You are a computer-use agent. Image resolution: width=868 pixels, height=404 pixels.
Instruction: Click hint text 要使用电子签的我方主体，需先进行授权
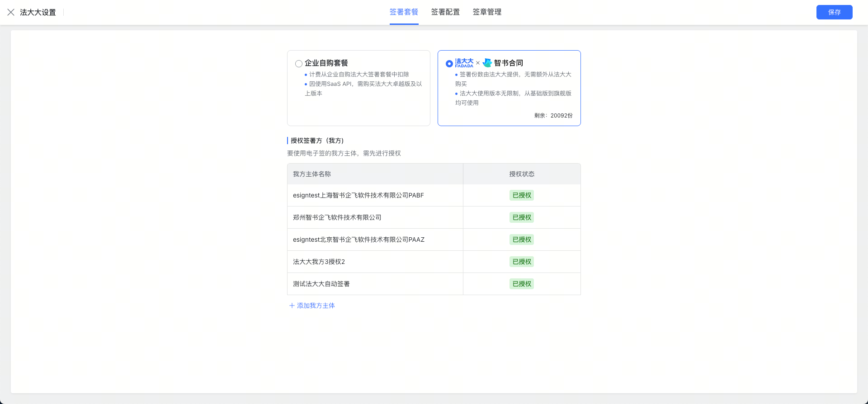pyautogui.click(x=344, y=153)
